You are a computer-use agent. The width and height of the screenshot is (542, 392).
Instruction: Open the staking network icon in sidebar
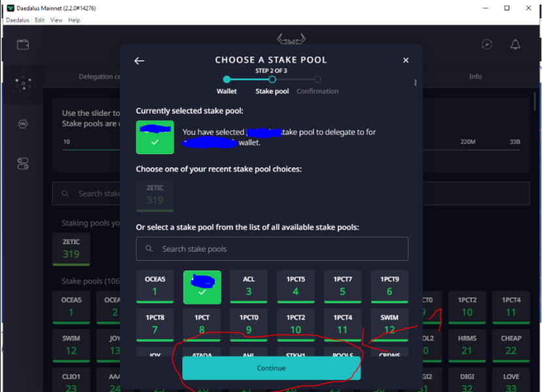pos(23,84)
